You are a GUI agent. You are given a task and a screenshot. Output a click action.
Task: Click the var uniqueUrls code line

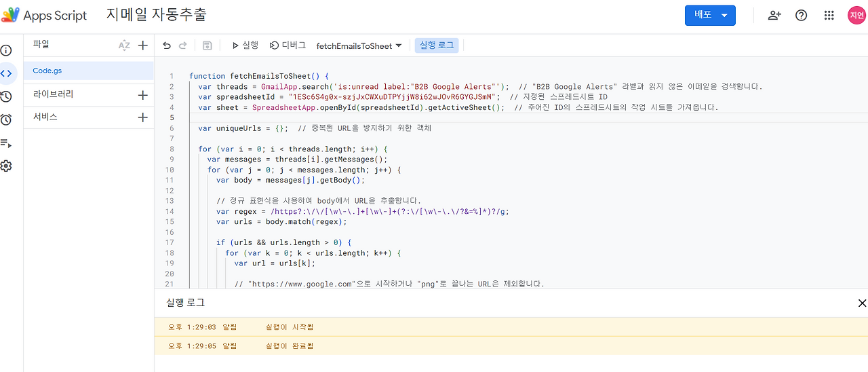(x=315, y=128)
